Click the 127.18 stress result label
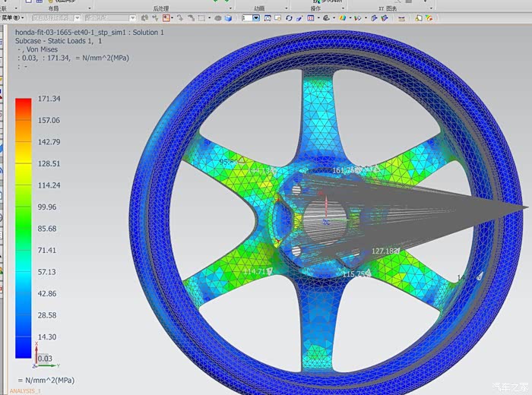Image resolution: width=532 pixels, height=395 pixels. [385, 251]
